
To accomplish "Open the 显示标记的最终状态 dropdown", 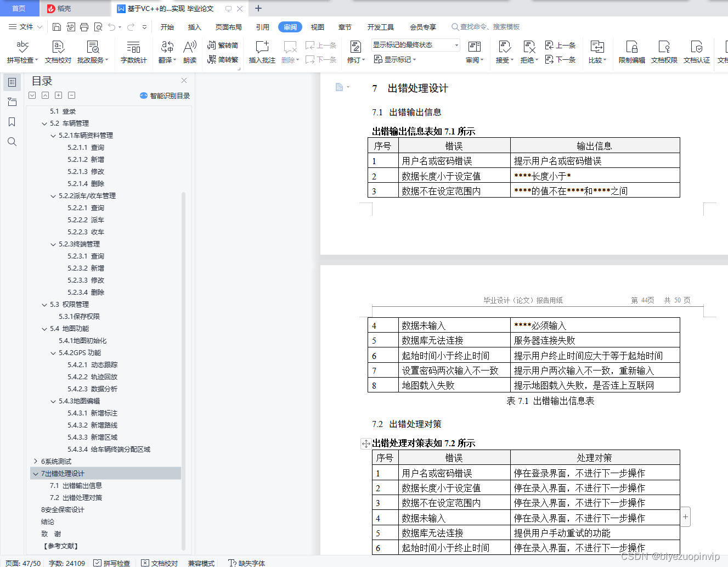I will tap(414, 44).
